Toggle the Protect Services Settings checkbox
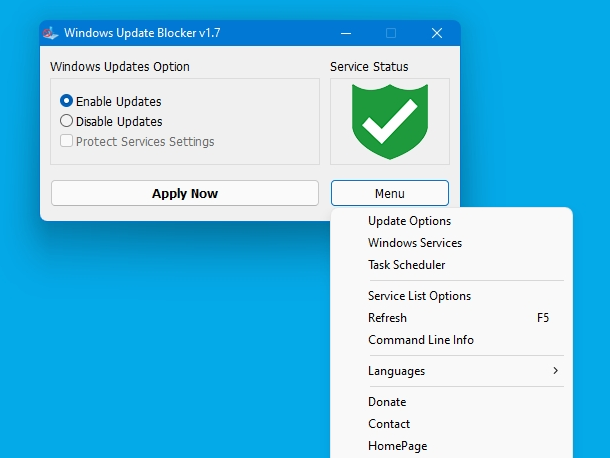Image resolution: width=610 pixels, height=458 pixels. (x=67, y=141)
